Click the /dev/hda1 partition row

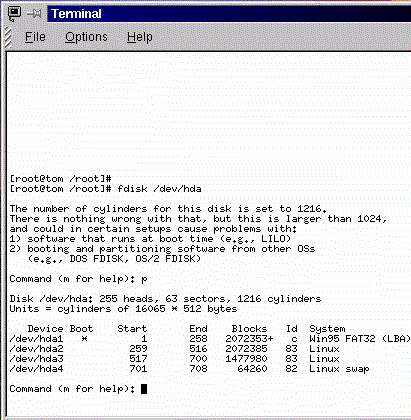click(210, 339)
